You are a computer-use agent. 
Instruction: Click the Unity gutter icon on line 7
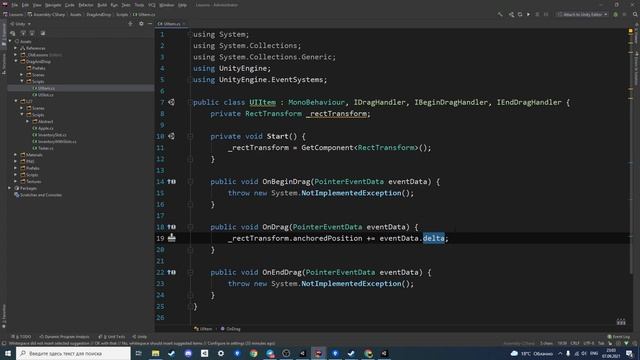pos(171,102)
